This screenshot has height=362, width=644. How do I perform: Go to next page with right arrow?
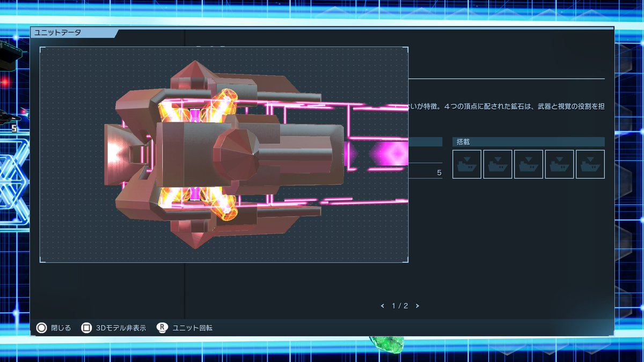click(x=418, y=306)
